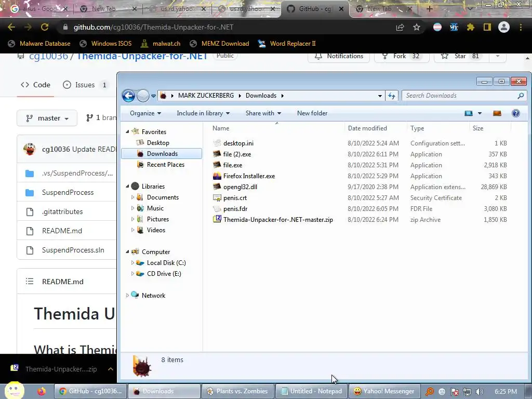Open the malwat.ch bookmark

pos(161,44)
